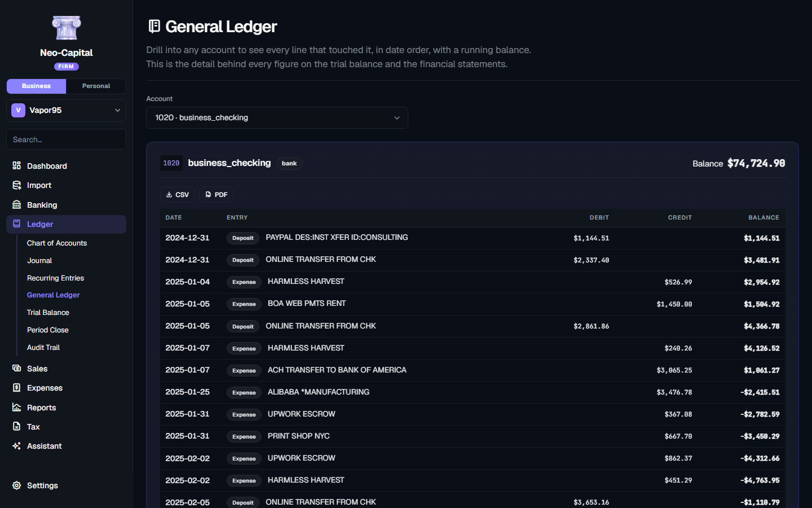
Task: Open Import in the sidebar
Action: [66, 185]
